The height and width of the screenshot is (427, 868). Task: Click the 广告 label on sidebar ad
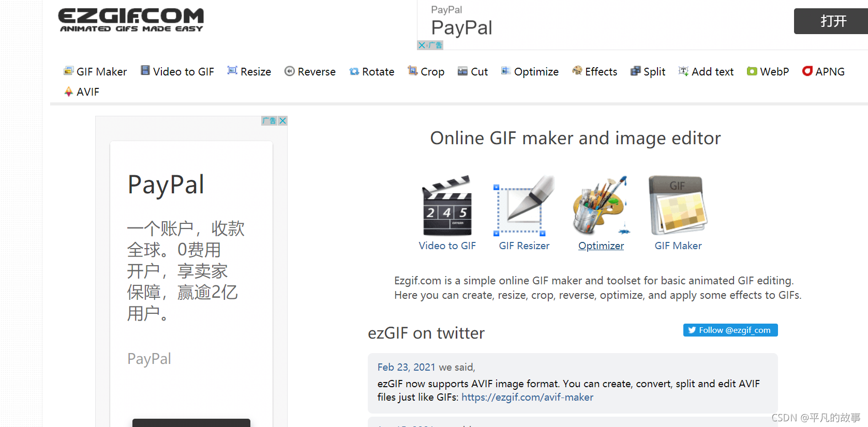(x=269, y=121)
